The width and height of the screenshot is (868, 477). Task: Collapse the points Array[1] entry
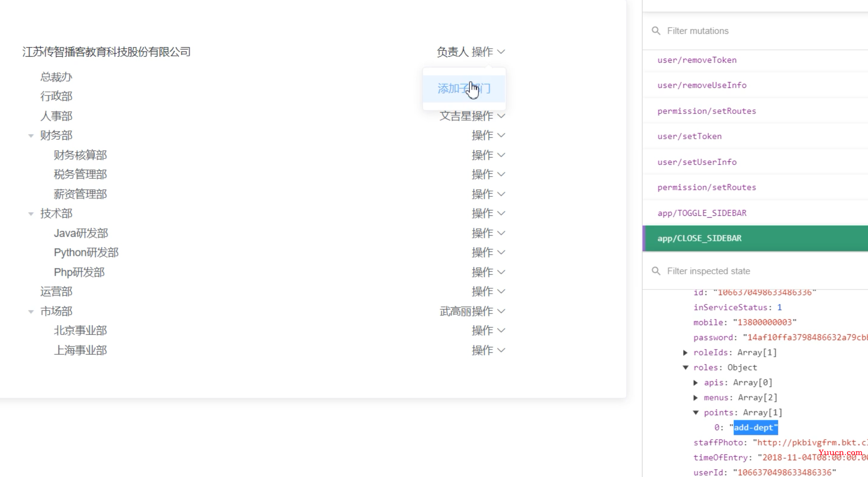coord(696,413)
